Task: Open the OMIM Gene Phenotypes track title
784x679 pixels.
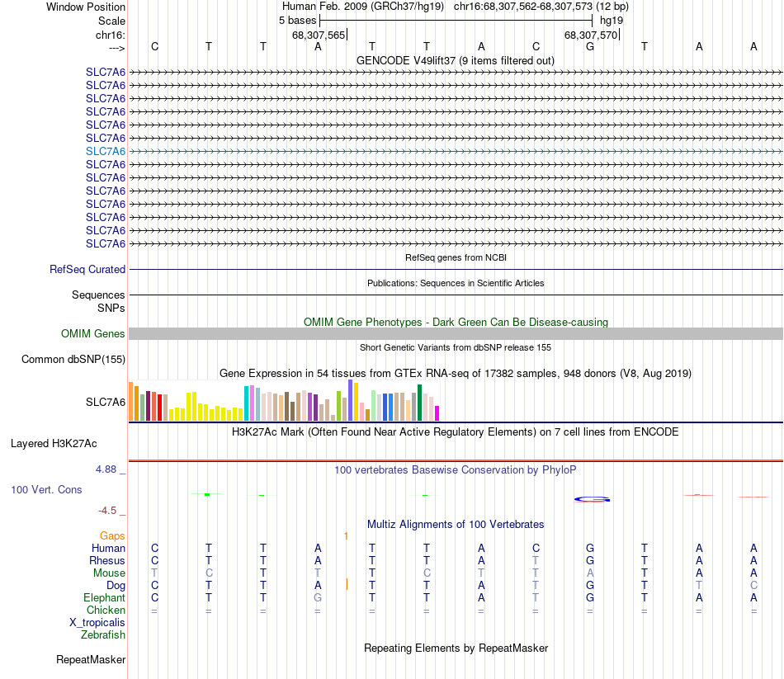Action: point(456,322)
